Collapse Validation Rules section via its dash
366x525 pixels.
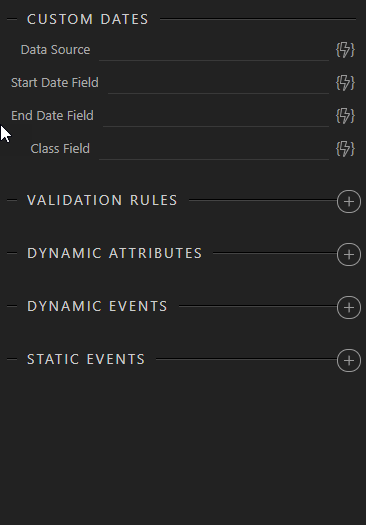coord(12,200)
